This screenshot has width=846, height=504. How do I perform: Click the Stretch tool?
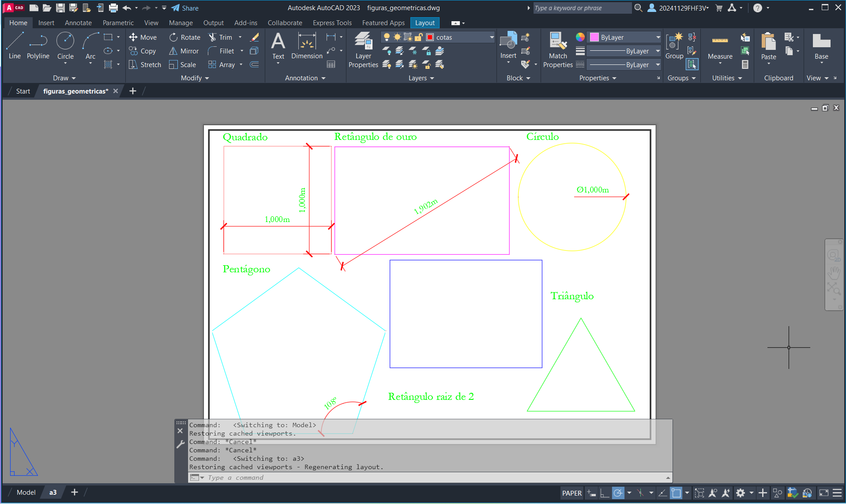click(145, 65)
